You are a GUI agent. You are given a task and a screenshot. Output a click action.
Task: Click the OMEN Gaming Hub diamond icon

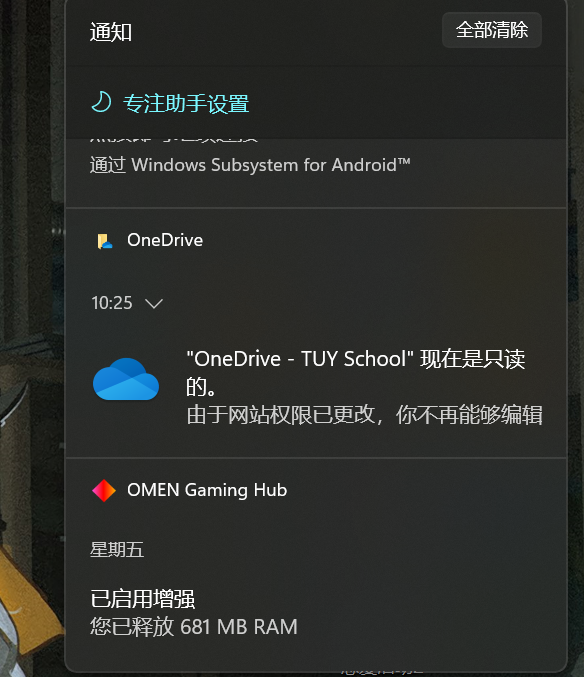coord(104,490)
